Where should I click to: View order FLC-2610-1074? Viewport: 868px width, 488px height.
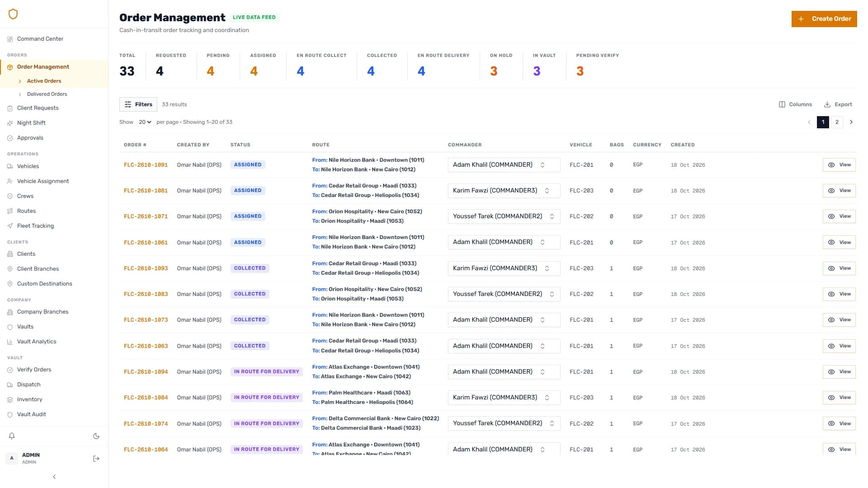pyautogui.click(x=839, y=424)
